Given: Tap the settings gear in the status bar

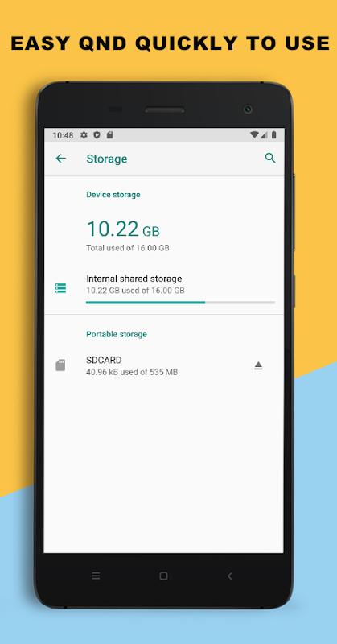Looking at the screenshot, I should pos(84,134).
